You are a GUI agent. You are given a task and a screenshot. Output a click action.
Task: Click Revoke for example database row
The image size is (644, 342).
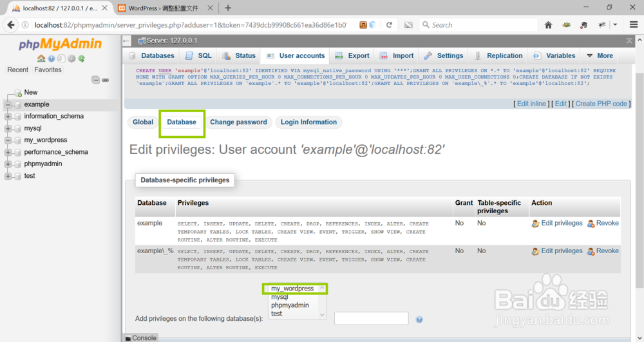[607, 223]
